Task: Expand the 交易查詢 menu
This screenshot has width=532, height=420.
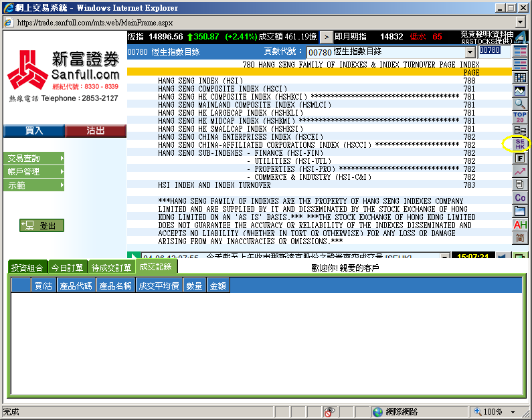Action: [x=33, y=159]
